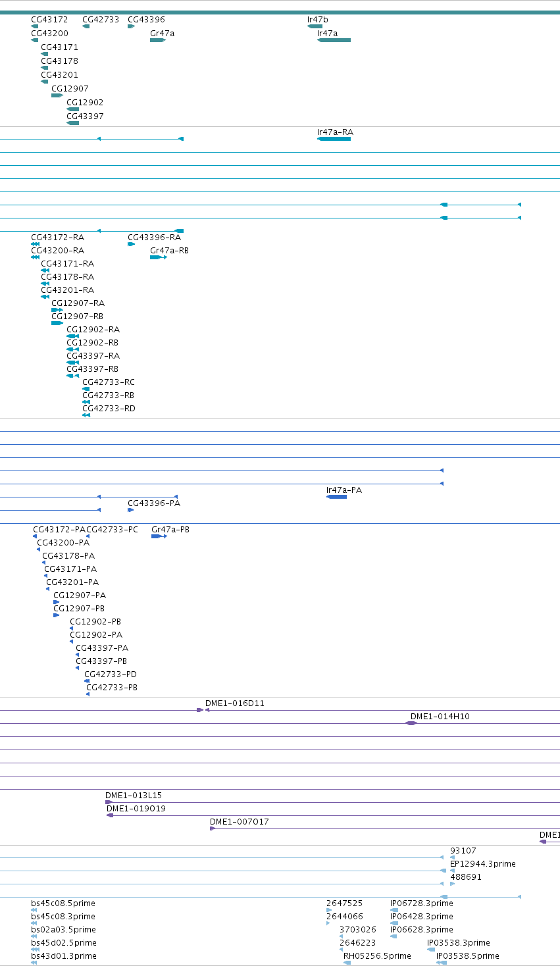Select the CG43200 gene label
The width and height of the screenshot is (560, 966).
coord(49,34)
